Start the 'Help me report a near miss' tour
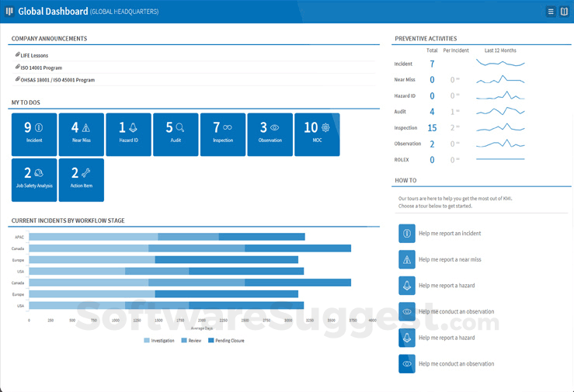This screenshot has height=392, width=574. coord(449,260)
